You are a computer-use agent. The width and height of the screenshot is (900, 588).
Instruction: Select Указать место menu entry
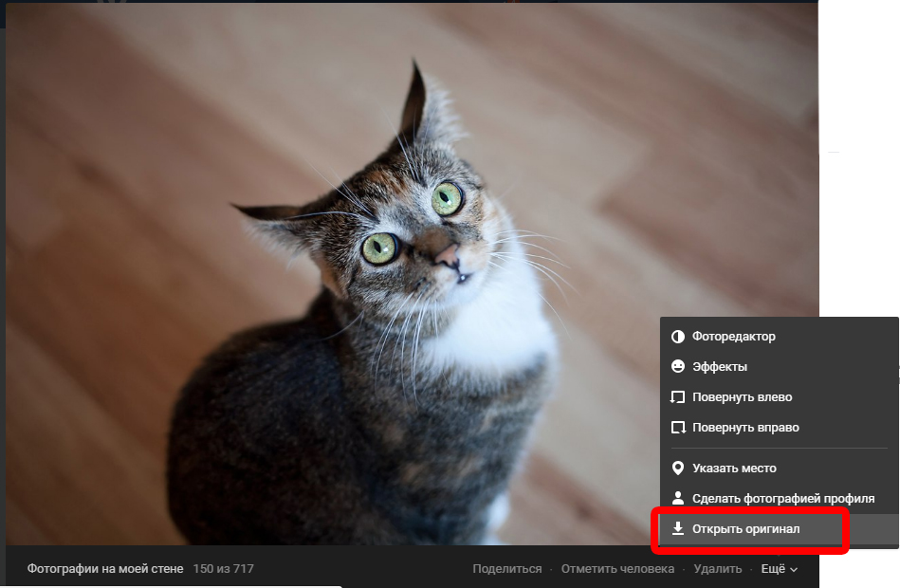779,469
